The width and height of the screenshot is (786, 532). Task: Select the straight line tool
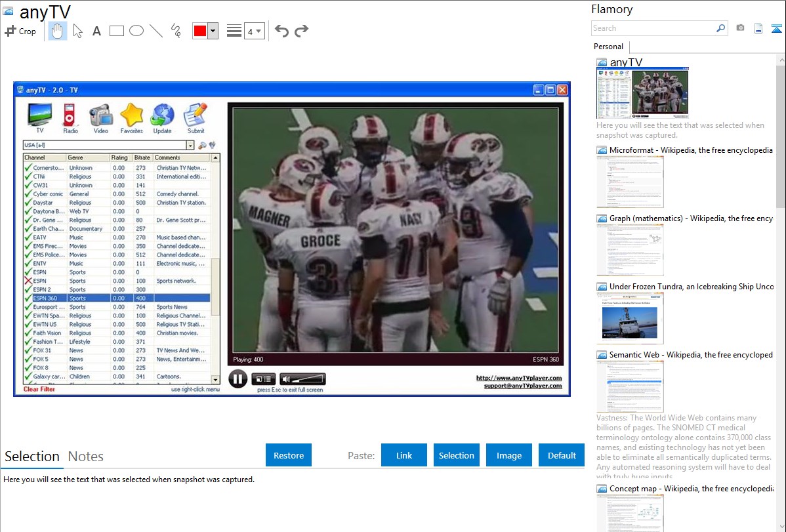tap(156, 31)
